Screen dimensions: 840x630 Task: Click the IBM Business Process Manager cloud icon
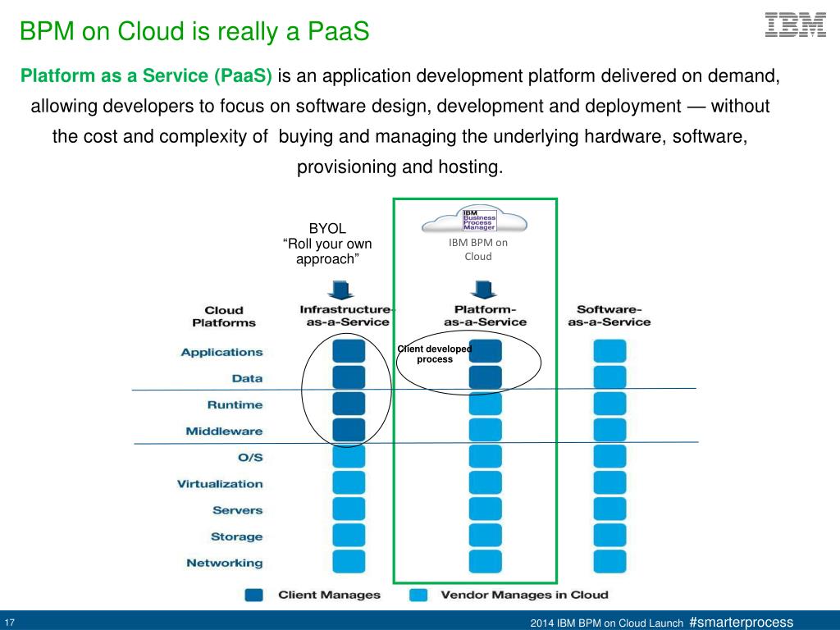[x=475, y=219]
